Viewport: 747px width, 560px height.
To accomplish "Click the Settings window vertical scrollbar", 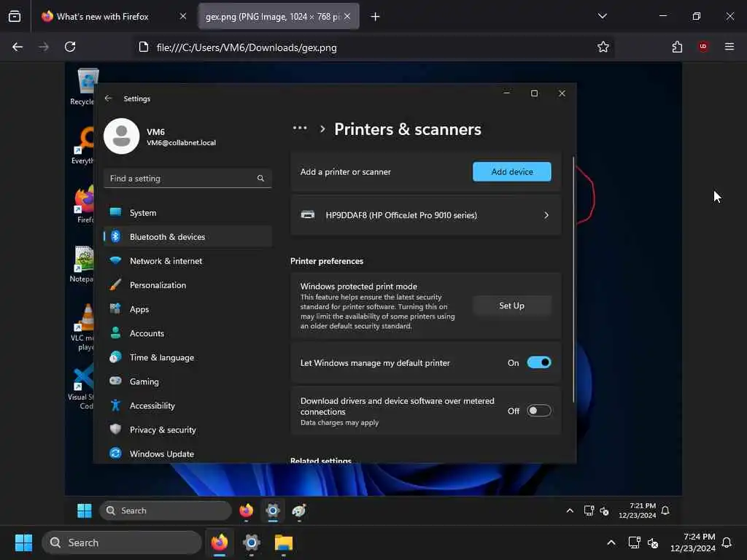I will coord(573,279).
